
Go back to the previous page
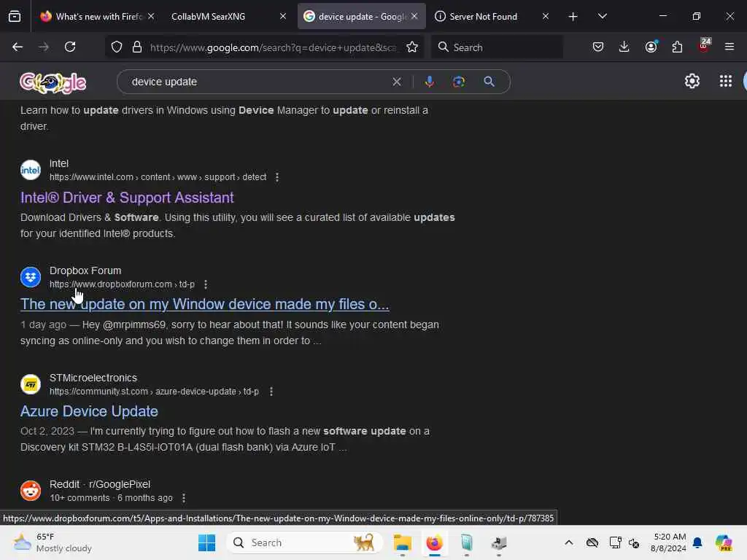point(18,47)
